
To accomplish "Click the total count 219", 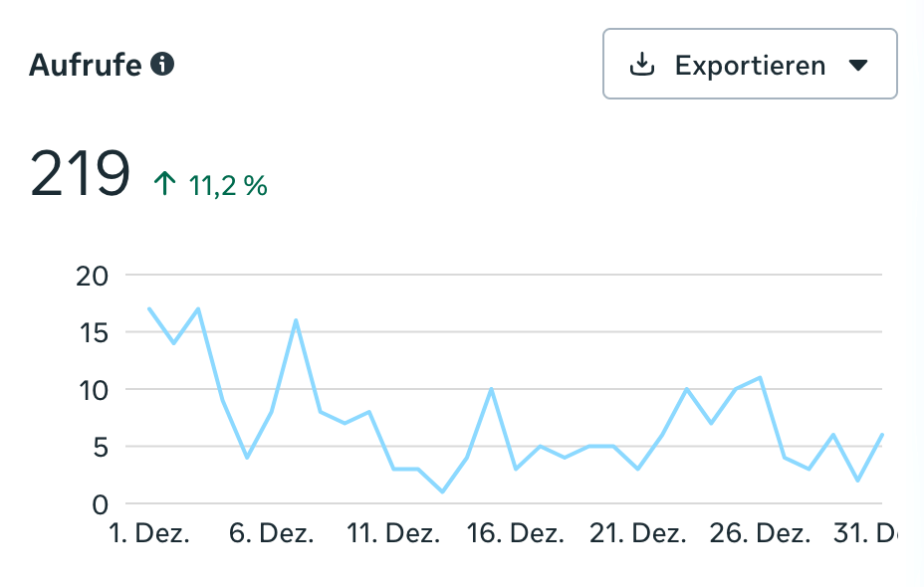I will (x=81, y=174).
